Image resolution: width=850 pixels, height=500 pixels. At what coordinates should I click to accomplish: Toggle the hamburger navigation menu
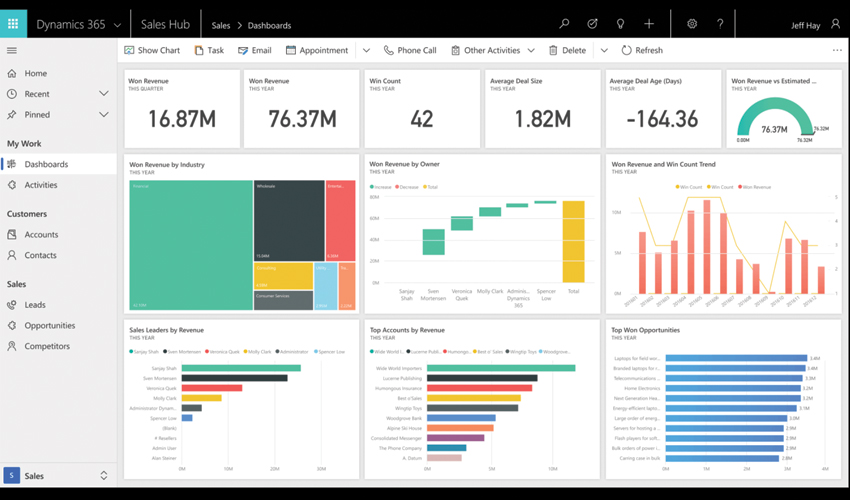click(11, 50)
